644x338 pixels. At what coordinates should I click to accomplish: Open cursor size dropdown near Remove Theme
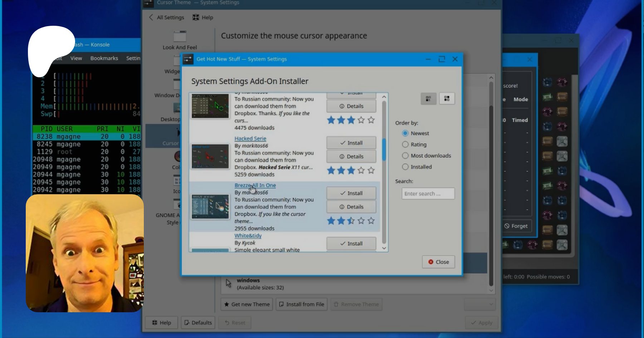coord(480,304)
